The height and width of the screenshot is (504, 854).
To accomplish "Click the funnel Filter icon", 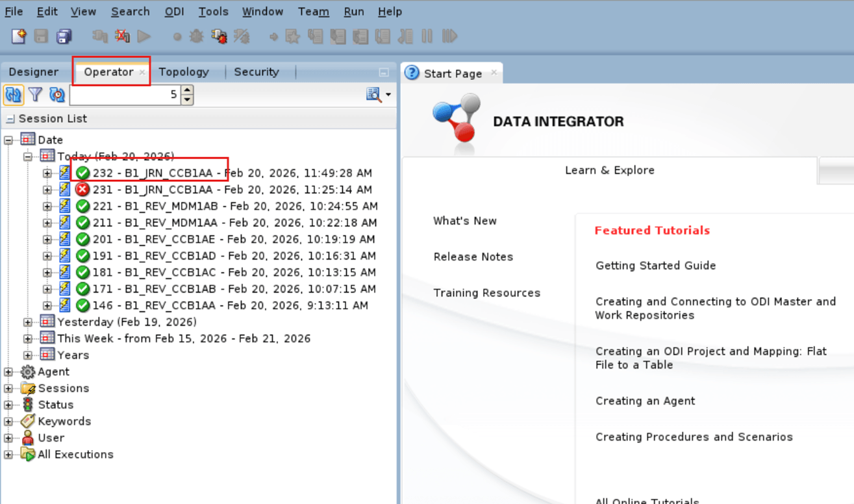I will (36, 95).
